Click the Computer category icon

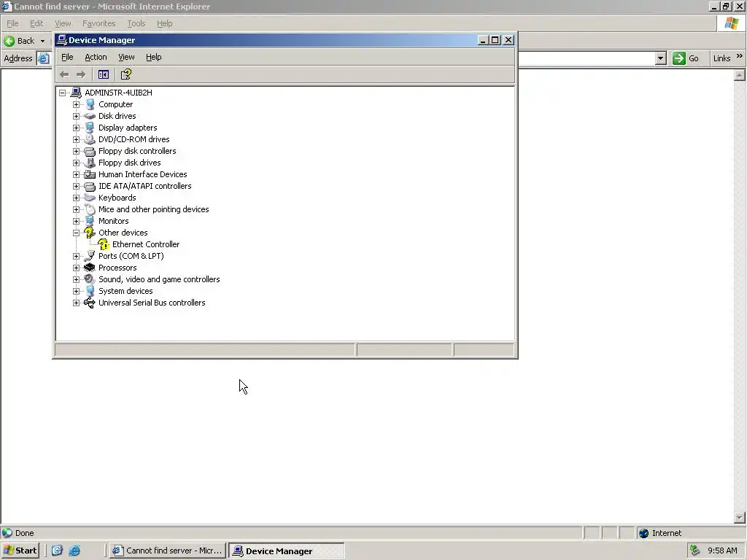click(90, 104)
